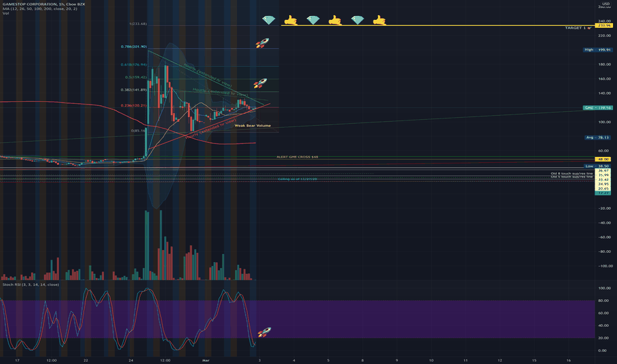Image resolution: width=617 pixels, height=364 pixels.
Task: Click the Avg 78.13 price label
Action: 597,138
